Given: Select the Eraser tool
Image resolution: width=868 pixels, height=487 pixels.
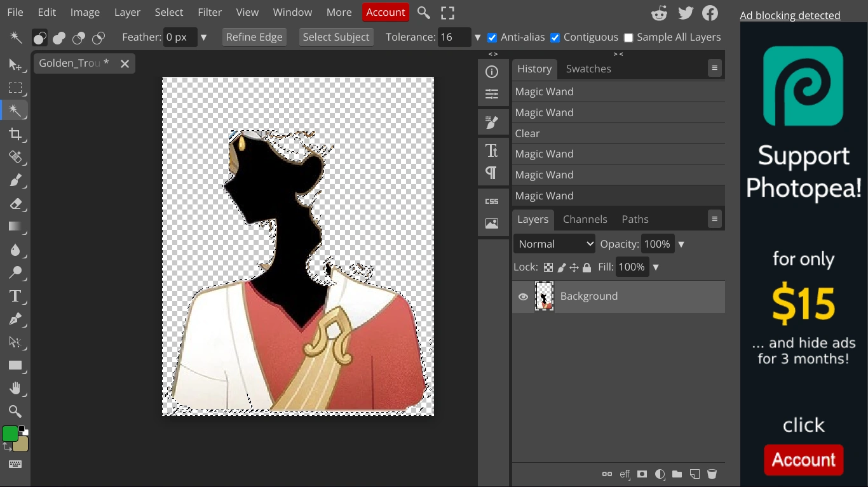Looking at the screenshot, I should (15, 204).
